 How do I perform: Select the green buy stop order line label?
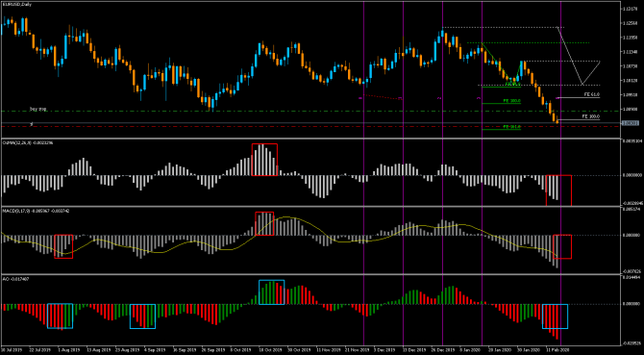37,110
